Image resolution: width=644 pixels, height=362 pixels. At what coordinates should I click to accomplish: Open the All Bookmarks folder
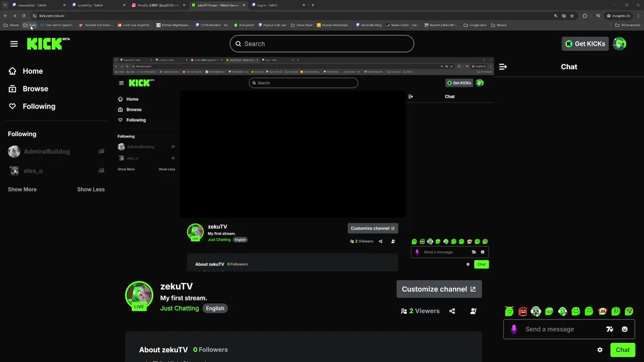point(628,25)
